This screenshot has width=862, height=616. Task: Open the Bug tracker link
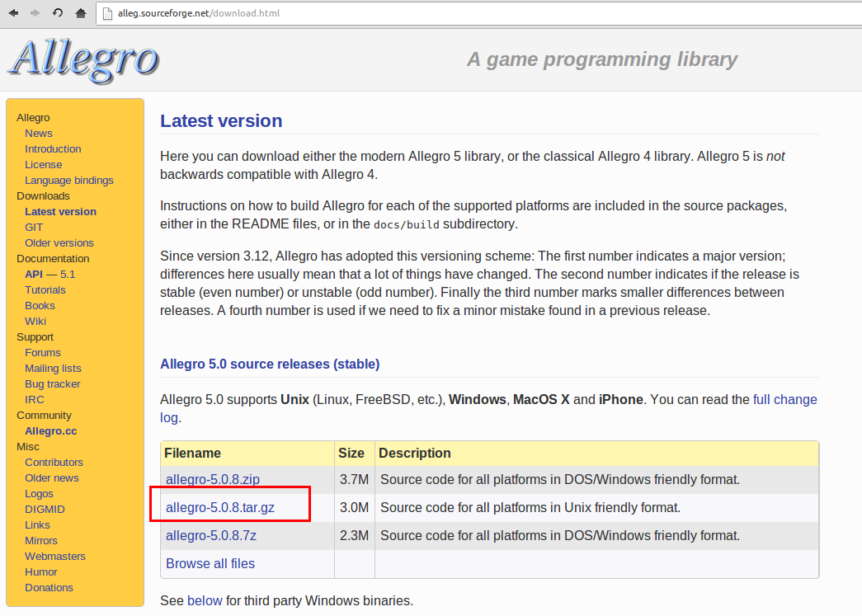point(53,383)
